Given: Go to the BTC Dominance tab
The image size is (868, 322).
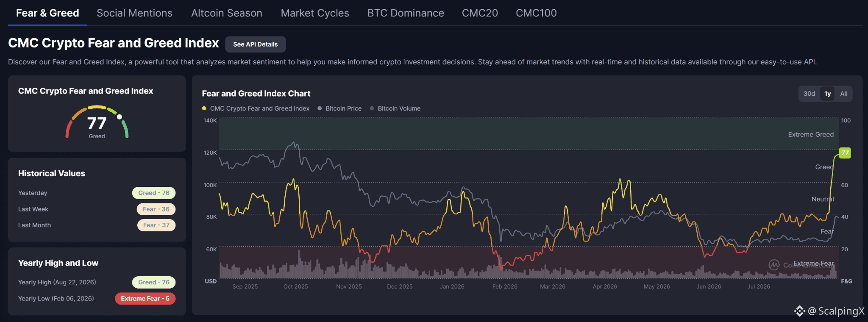Looking at the screenshot, I should (x=406, y=13).
